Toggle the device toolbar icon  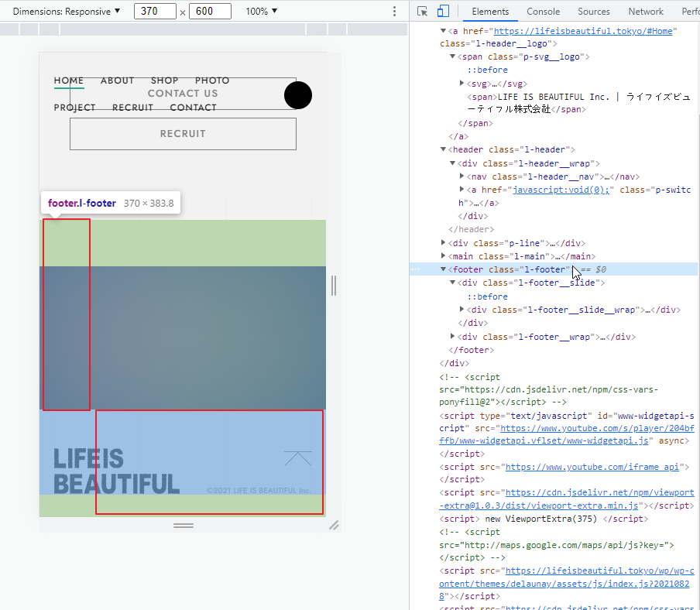pos(443,11)
